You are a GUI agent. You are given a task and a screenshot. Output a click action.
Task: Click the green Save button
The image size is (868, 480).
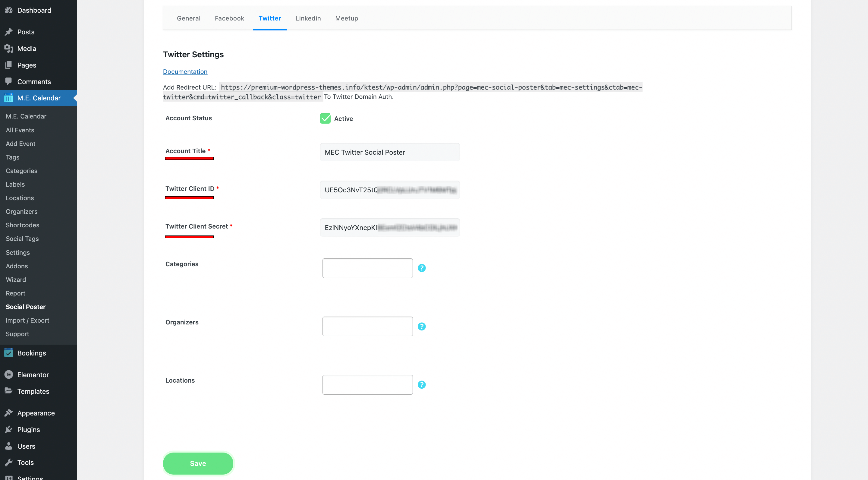[198, 463]
